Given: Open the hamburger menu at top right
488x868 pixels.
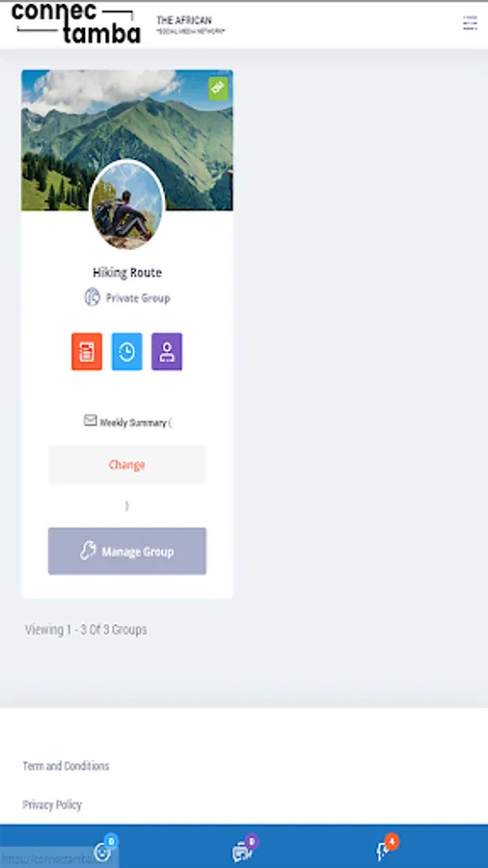Looking at the screenshot, I should (470, 23).
